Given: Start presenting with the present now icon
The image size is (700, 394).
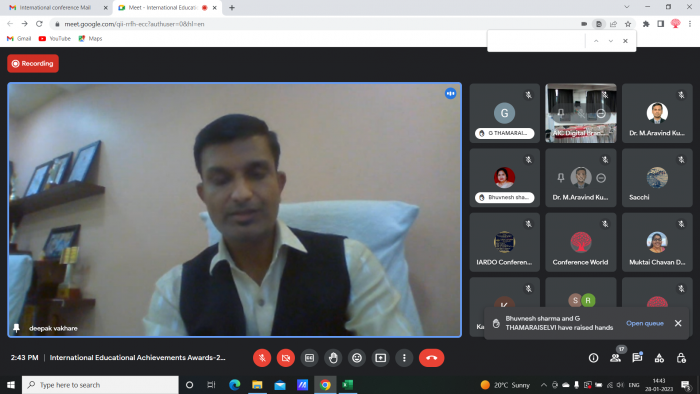Looking at the screenshot, I should (380, 358).
